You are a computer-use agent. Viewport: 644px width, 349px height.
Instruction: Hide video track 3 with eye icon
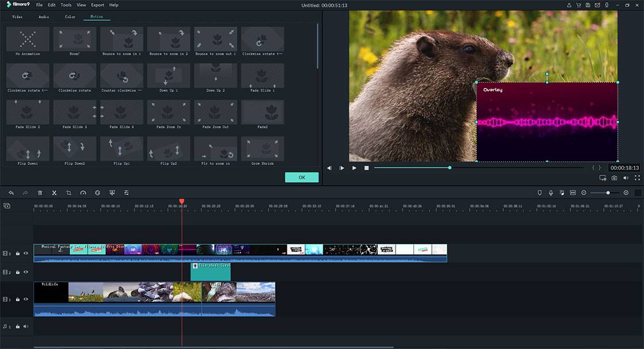26,253
